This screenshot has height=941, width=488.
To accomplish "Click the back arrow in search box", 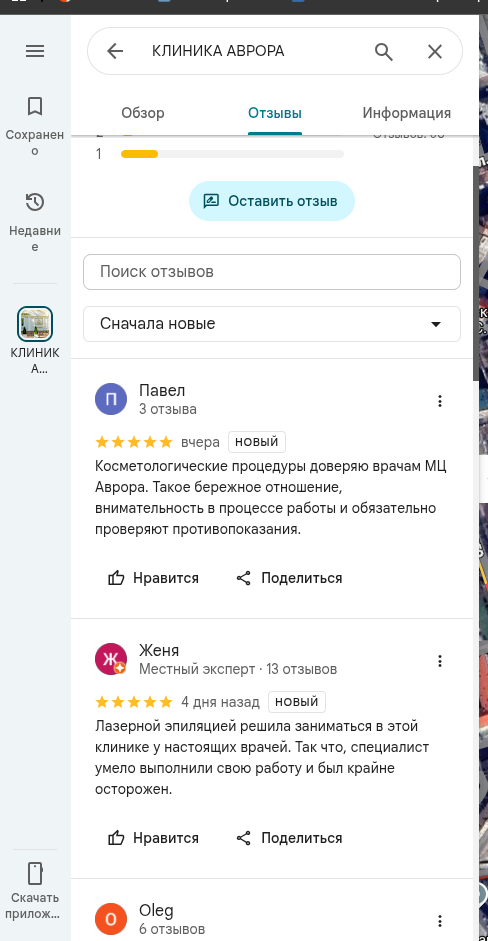I will 115,51.
